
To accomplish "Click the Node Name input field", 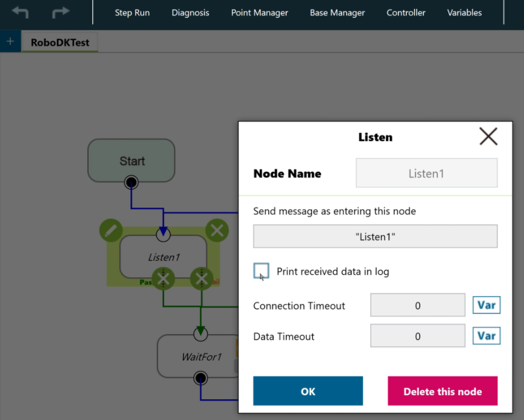I will click(x=426, y=174).
